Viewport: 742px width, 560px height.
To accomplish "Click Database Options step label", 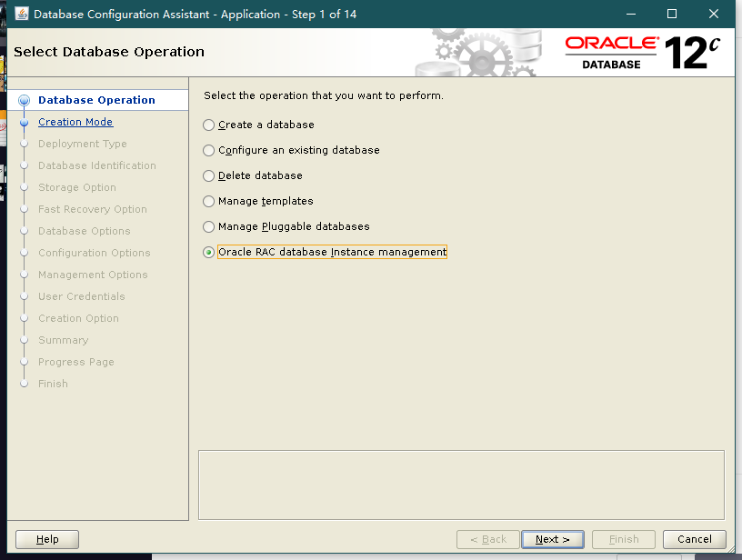I will pos(85,231).
